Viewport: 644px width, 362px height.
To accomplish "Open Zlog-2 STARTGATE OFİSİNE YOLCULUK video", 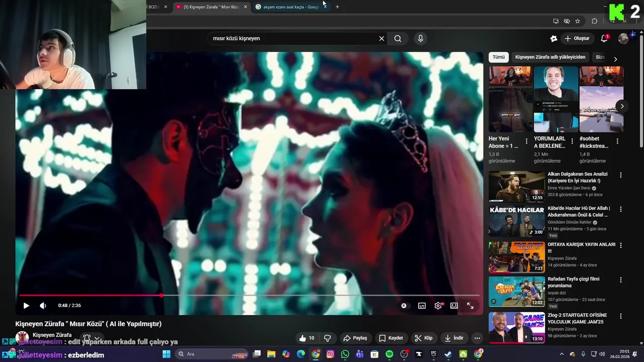I will (x=517, y=328).
